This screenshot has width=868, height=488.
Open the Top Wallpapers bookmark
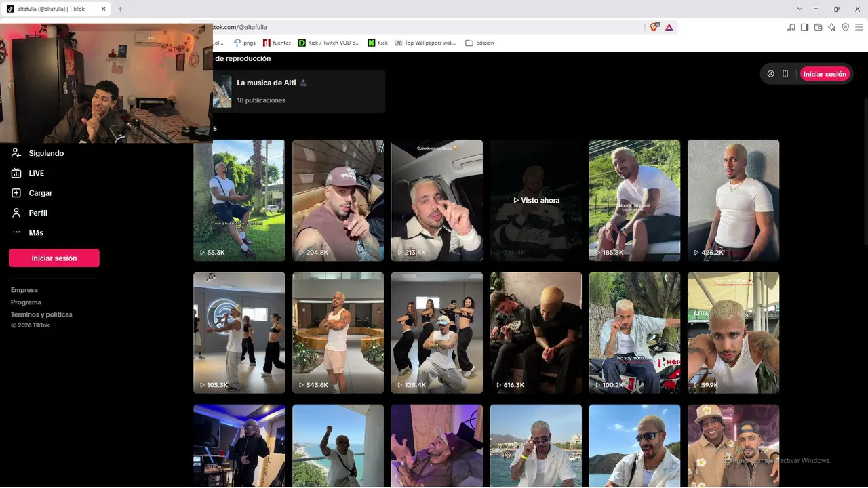pyautogui.click(x=426, y=43)
